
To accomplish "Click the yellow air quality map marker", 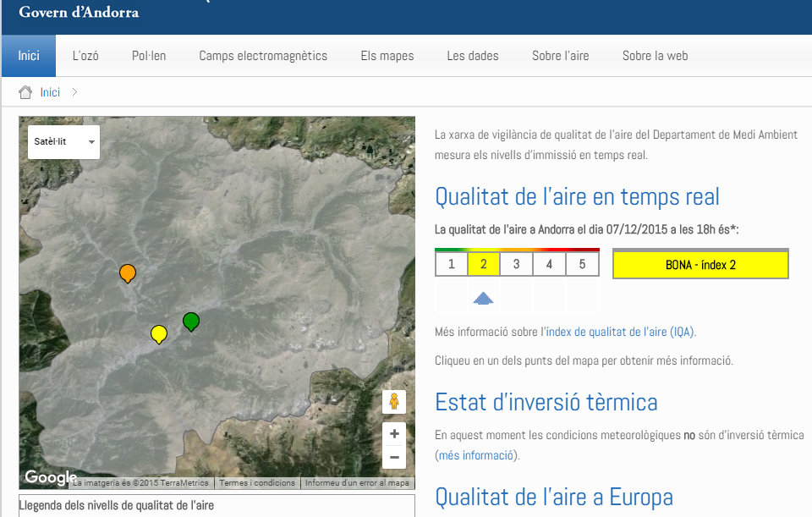I will coord(159,334).
